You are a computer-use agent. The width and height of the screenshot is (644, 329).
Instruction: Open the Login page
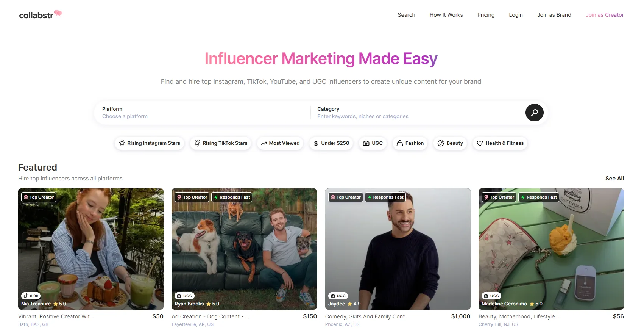tap(516, 15)
